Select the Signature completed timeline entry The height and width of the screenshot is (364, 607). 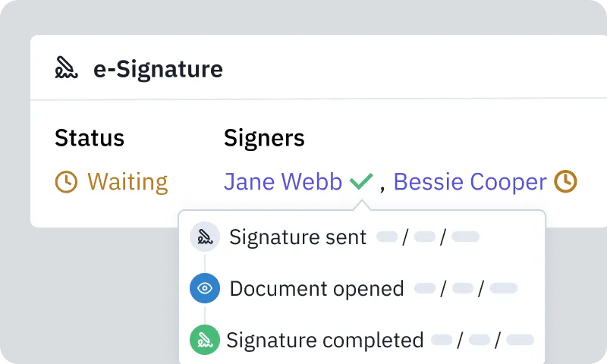(x=362, y=340)
